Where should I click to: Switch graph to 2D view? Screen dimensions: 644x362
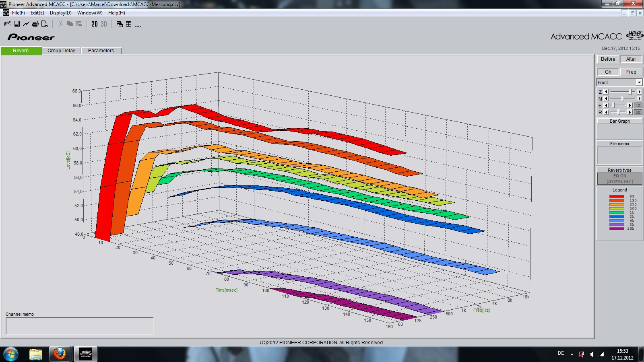(95, 24)
